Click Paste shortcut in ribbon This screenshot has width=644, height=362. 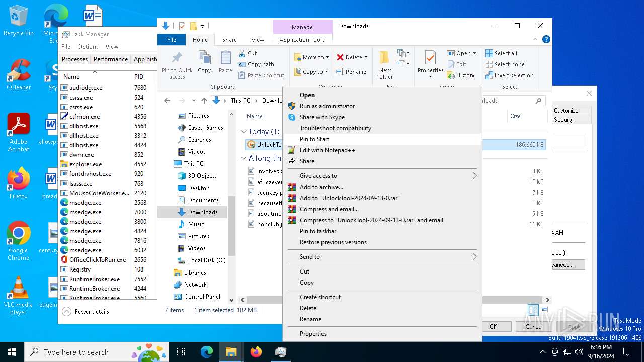pyautogui.click(x=261, y=75)
